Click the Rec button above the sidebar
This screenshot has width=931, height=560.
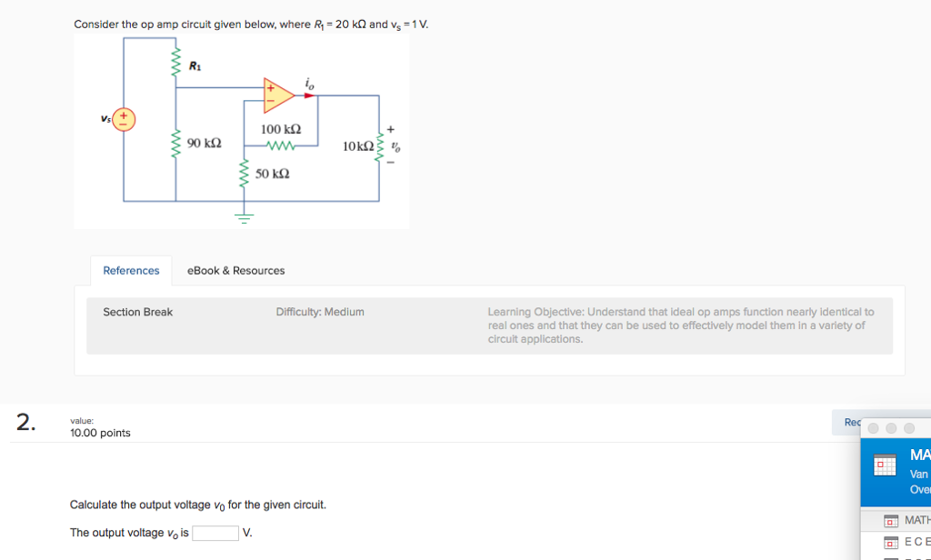[851, 422]
